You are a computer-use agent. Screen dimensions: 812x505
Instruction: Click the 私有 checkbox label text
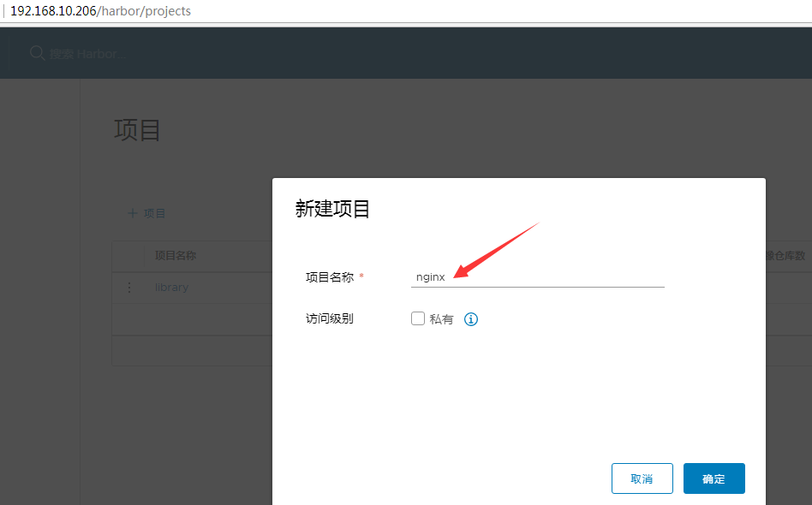coord(441,319)
